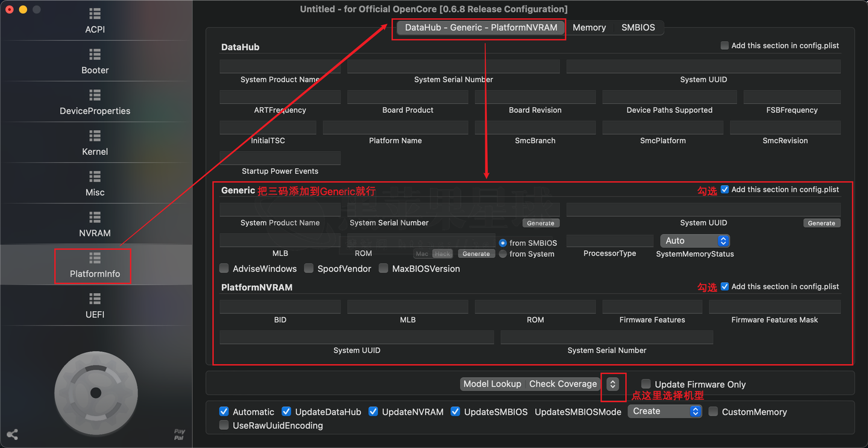Switch to the Memory tab
The width and height of the screenshot is (868, 448).
(589, 28)
